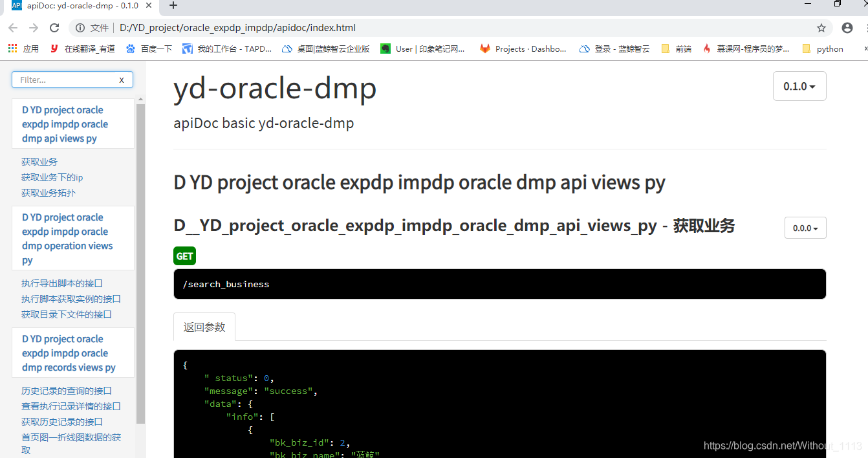Screen dimensions: 868x458
Task: Open the Apps grid bookmark icon
Action: [x=12, y=49]
